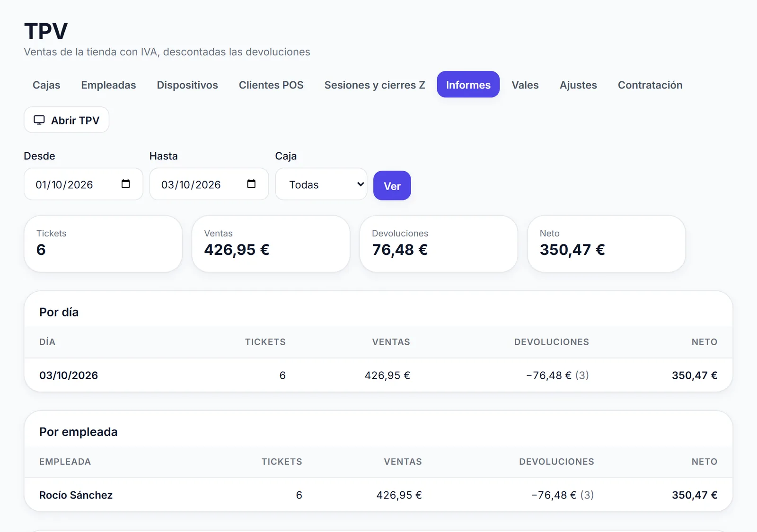Click the EMPLEADA column header
The image size is (757, 532).
pyautogui.click(x=65, y=462)
